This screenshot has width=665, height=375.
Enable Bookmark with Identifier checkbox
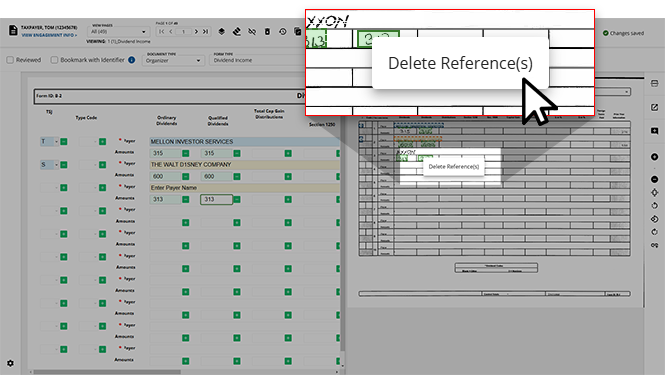[54, 60]
